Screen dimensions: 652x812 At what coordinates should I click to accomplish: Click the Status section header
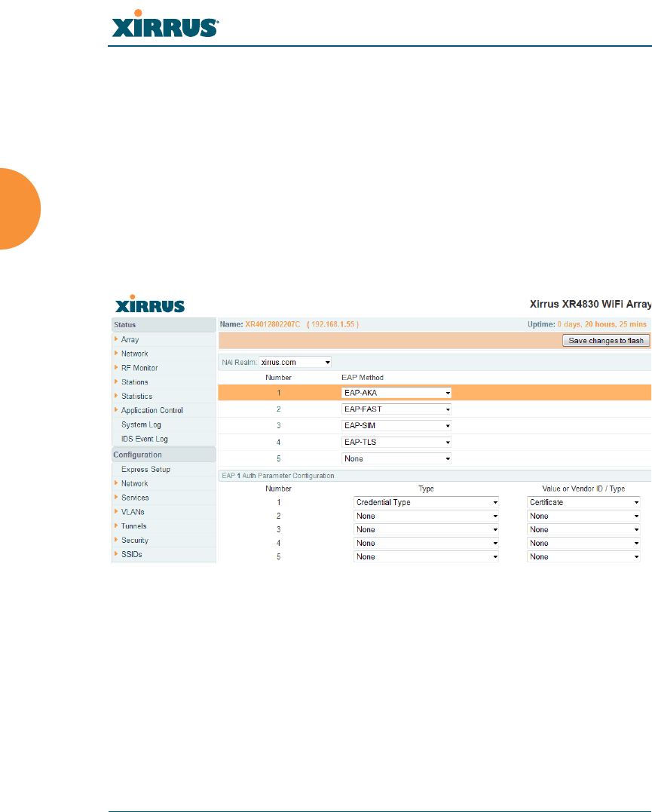pyautogui.click(x=164, y=325)
